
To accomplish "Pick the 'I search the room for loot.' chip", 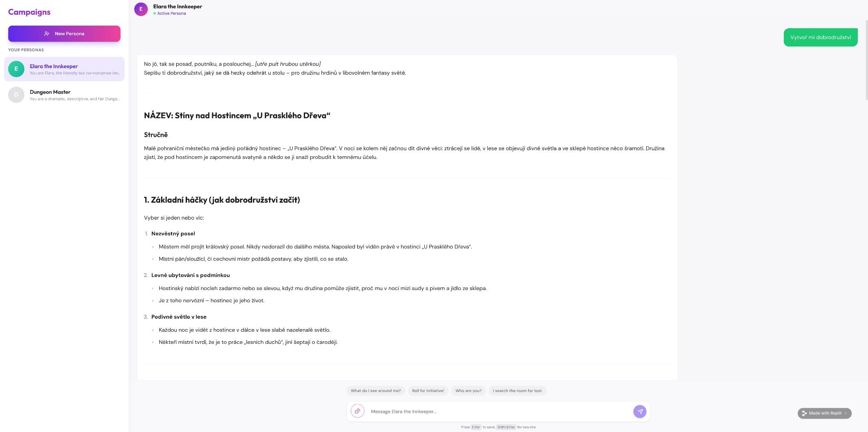I will (517, 390).
